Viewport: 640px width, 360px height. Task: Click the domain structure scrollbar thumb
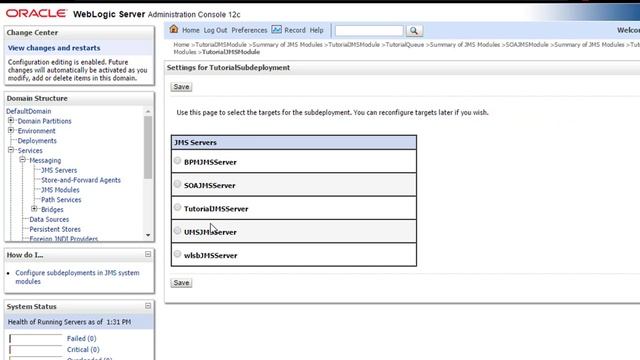coord(148,147)
